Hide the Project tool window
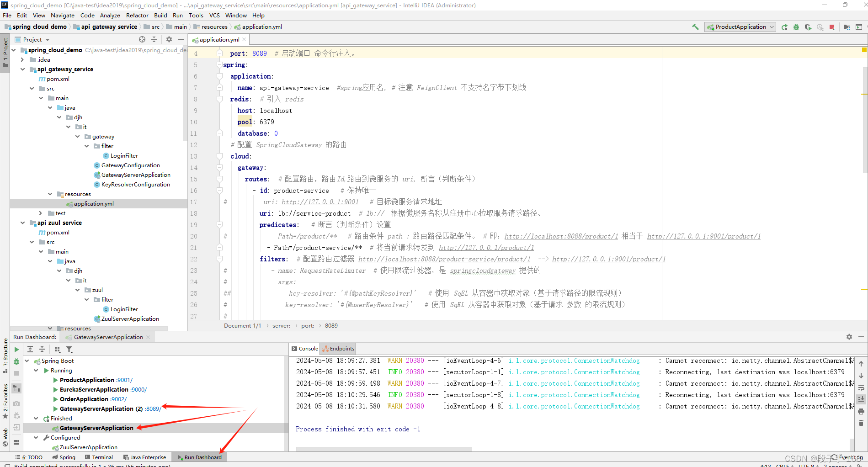This screenshot has width=868, height=467. [181, 39]
